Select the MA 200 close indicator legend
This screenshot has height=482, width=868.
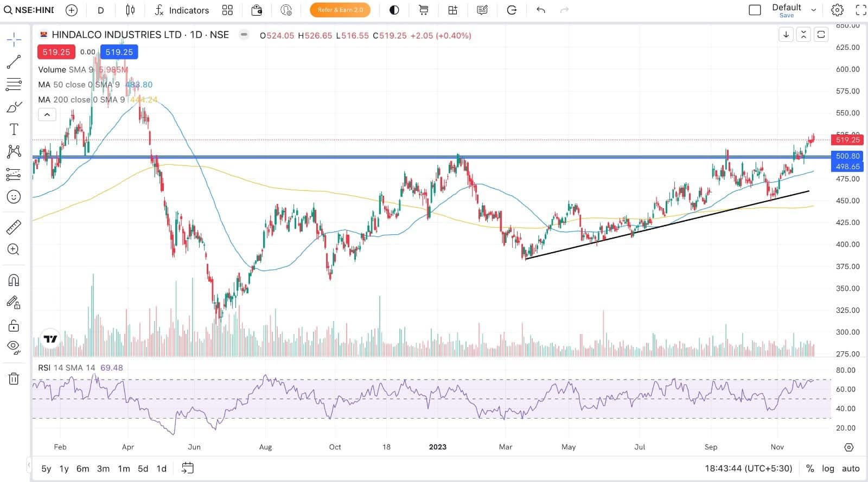(81, 100)
